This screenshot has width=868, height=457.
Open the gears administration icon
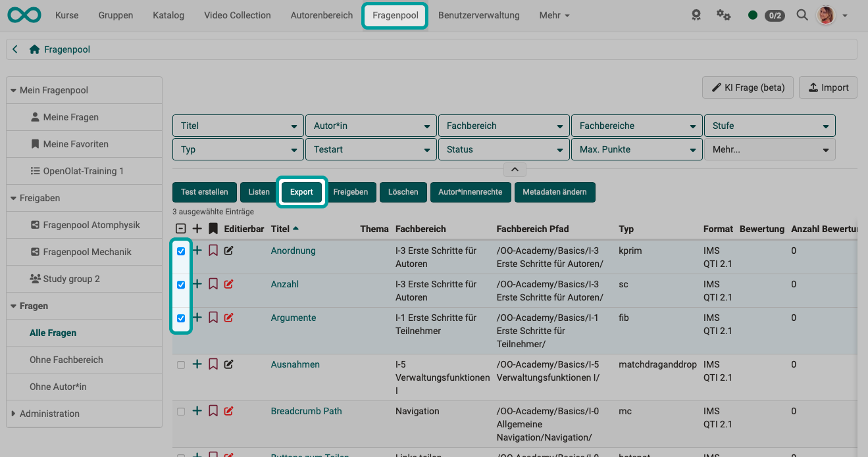(724, 14)
